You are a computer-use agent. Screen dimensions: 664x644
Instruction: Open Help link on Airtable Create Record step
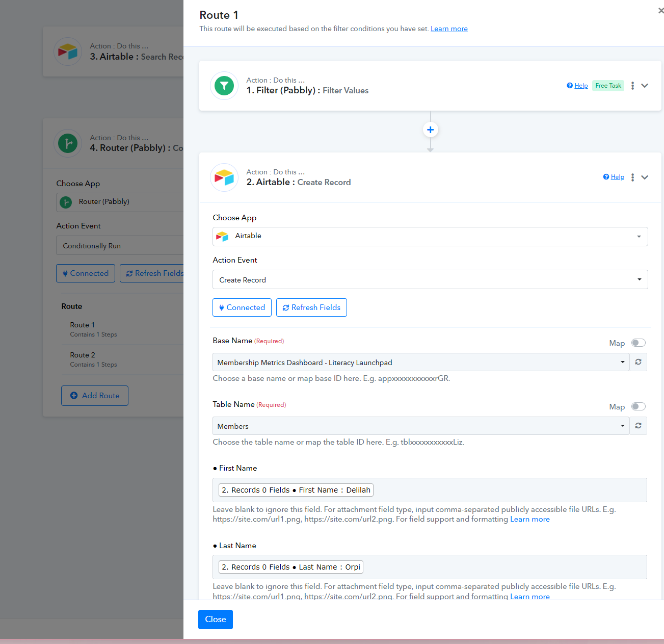(x=617, y=177)
